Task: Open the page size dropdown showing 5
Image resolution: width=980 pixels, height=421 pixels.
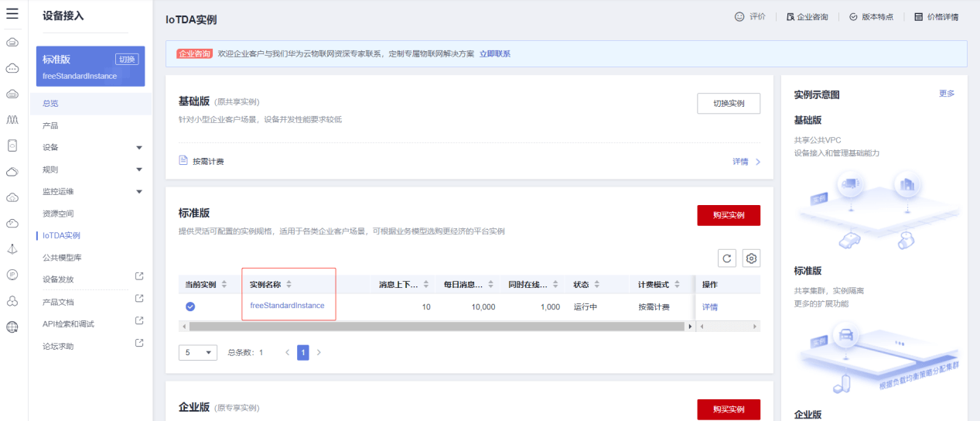Action: (198, 352)
